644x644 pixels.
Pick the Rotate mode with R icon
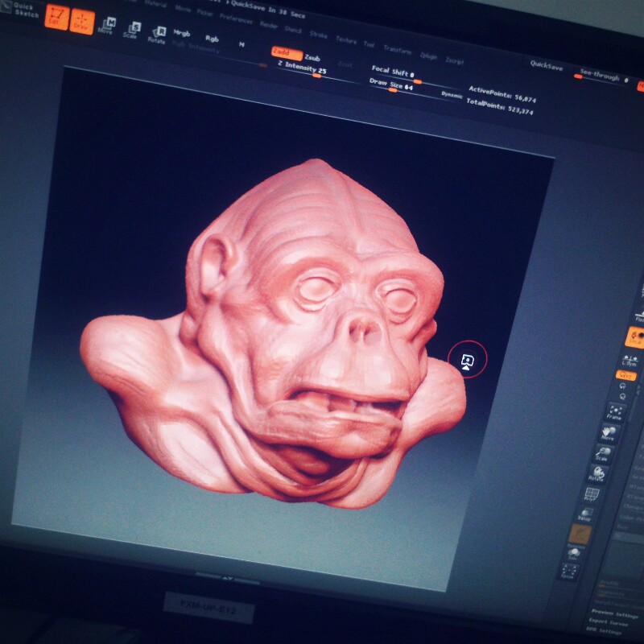point(157,35)
